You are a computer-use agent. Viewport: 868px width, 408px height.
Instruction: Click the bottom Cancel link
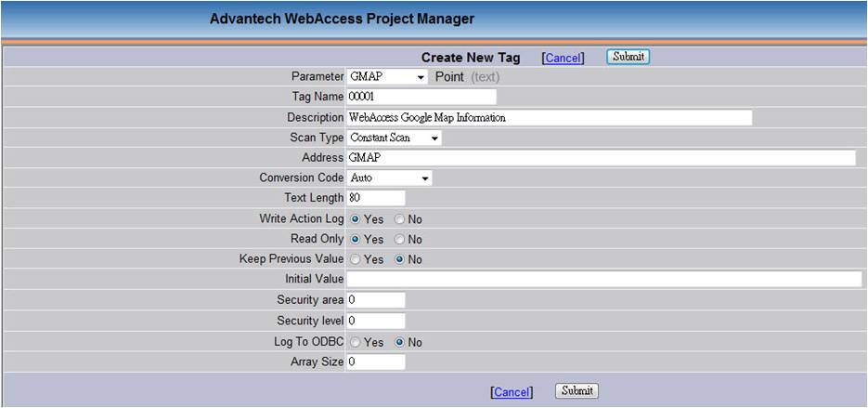(512, 392)
